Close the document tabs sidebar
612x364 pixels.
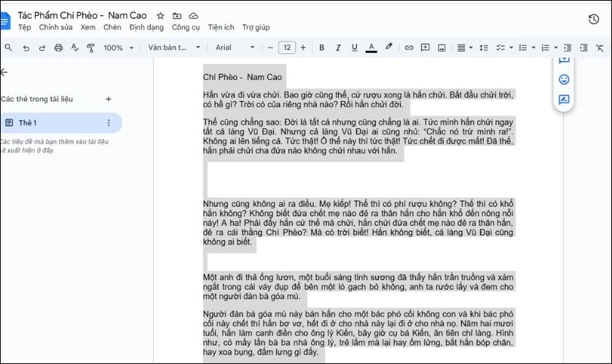4,72
